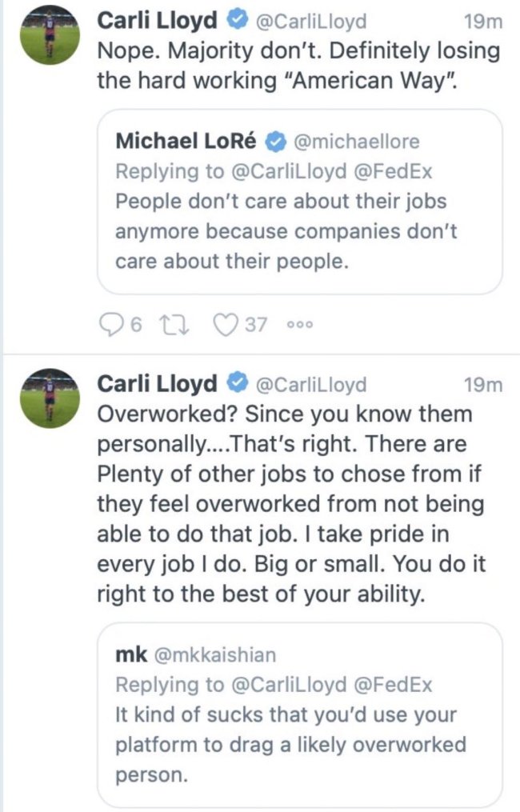Viewport: 520px width, 812px height.
Task: Open Carli Lloyd's avatar on second tweet
Action: tap(49, 398)
